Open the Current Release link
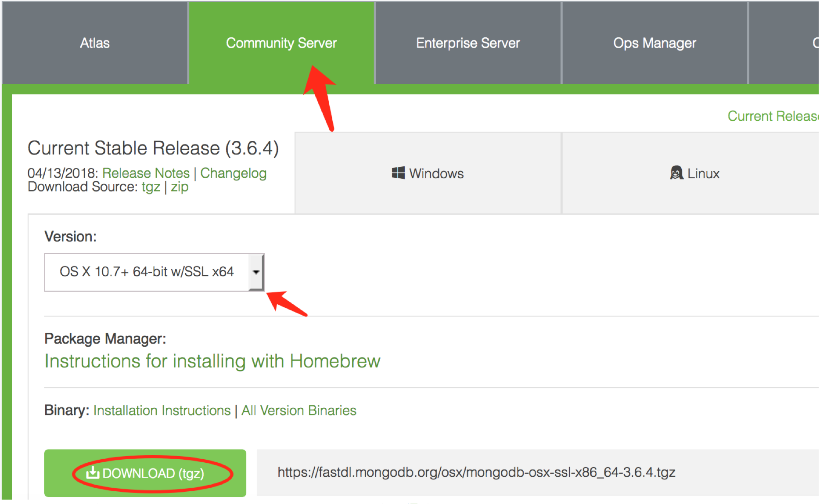This screenshot has height=504, width=820. click(773, 116)
